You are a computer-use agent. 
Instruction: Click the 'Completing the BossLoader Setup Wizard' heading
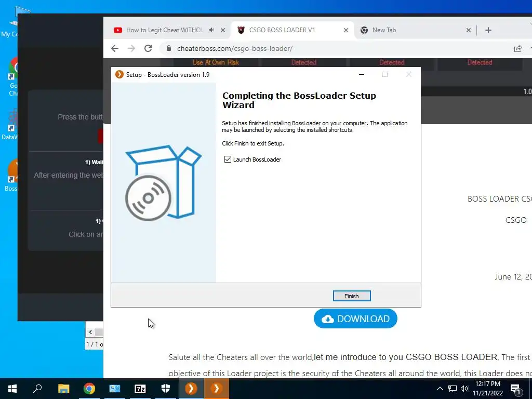coord(299,100)
